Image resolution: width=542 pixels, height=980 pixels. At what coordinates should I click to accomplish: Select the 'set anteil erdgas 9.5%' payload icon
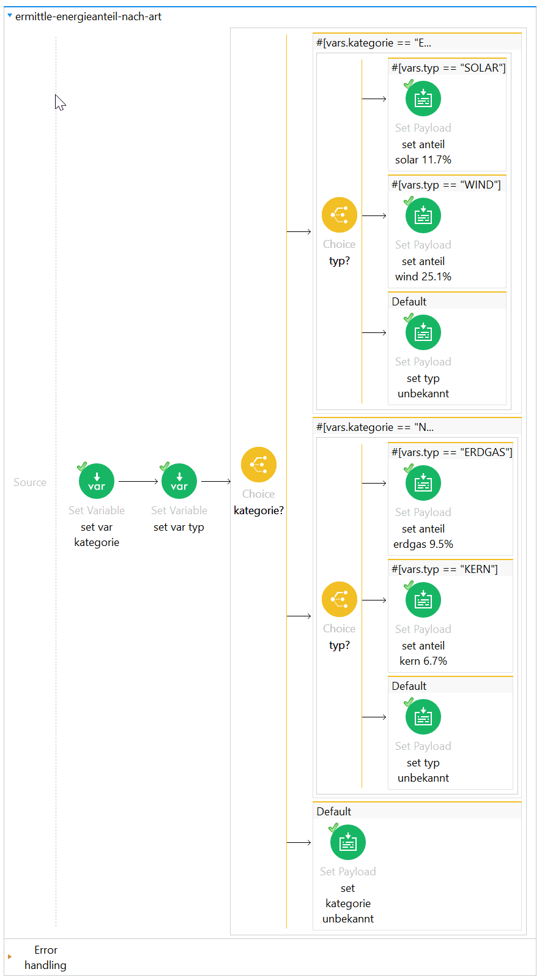click(423, 483)
